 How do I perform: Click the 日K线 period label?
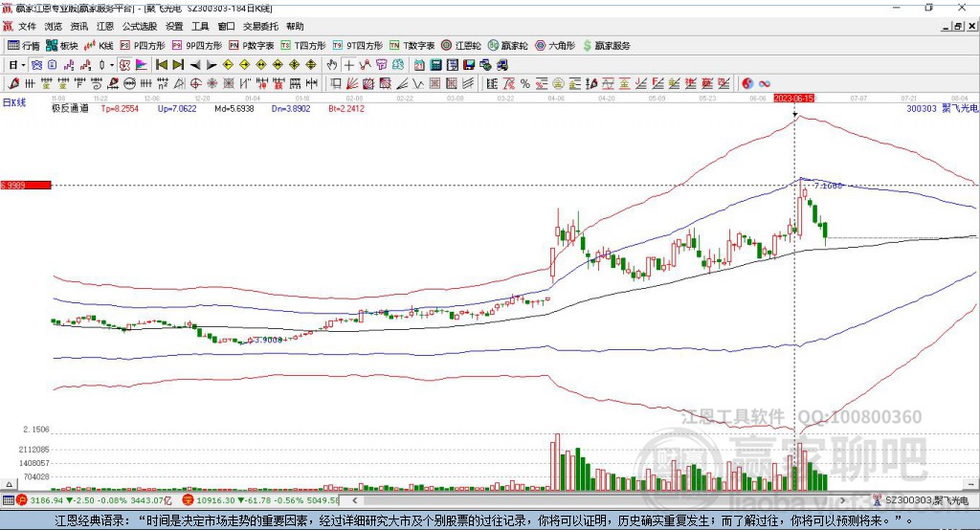pyautogui.click(x=14, y=102)
